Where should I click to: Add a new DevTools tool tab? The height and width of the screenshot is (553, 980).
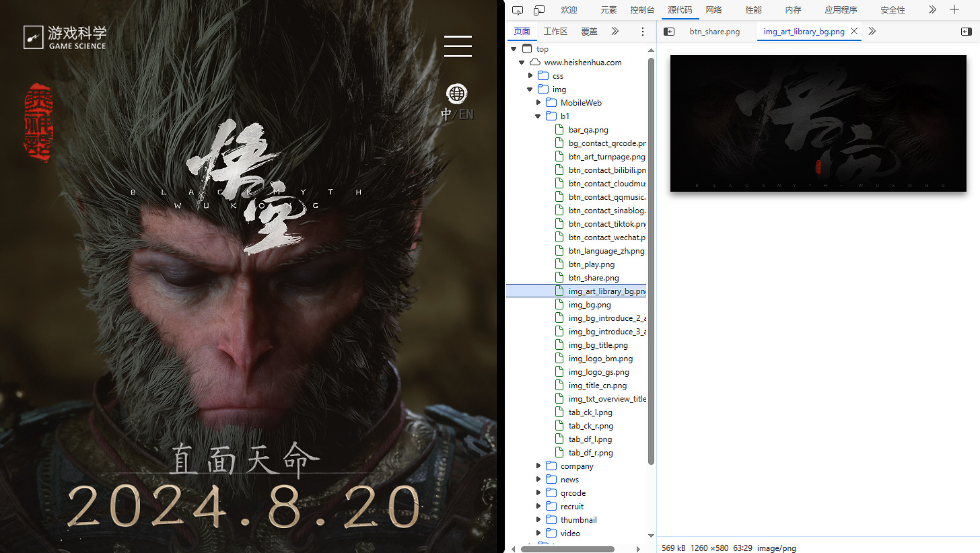click(954, 10)
